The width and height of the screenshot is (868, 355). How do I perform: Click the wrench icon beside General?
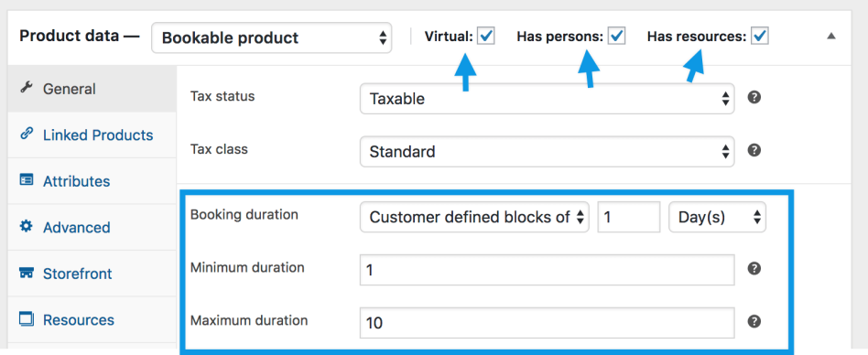pyautogui.click(x=26, y=88)
